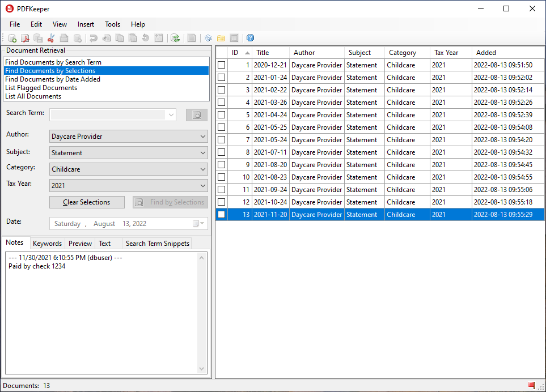The height and width of the screenshot is (392, 546).
Task: Click the search icon beside Search Term
Action: pos(196,115)
